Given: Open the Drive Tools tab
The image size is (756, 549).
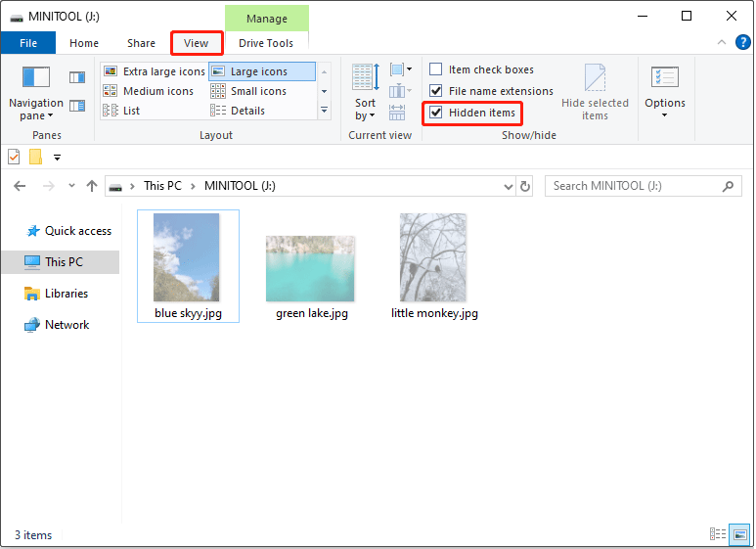Looking at the screenshot, I should (x=266, y=43).
